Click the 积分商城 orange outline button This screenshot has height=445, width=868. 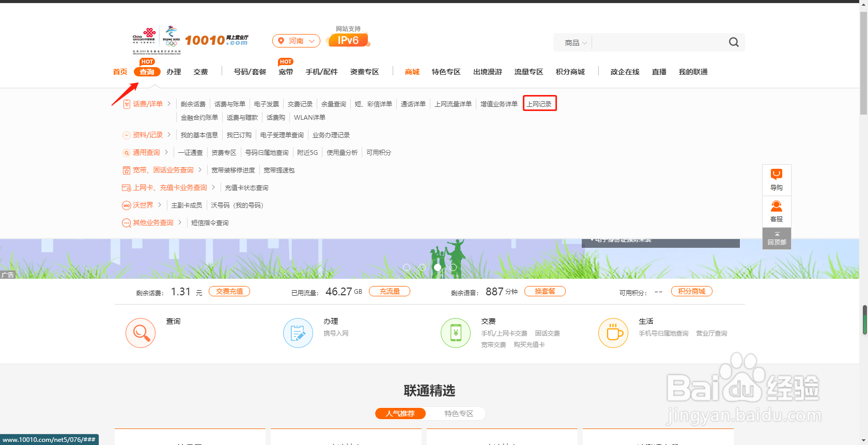click(x=692, y=291)
